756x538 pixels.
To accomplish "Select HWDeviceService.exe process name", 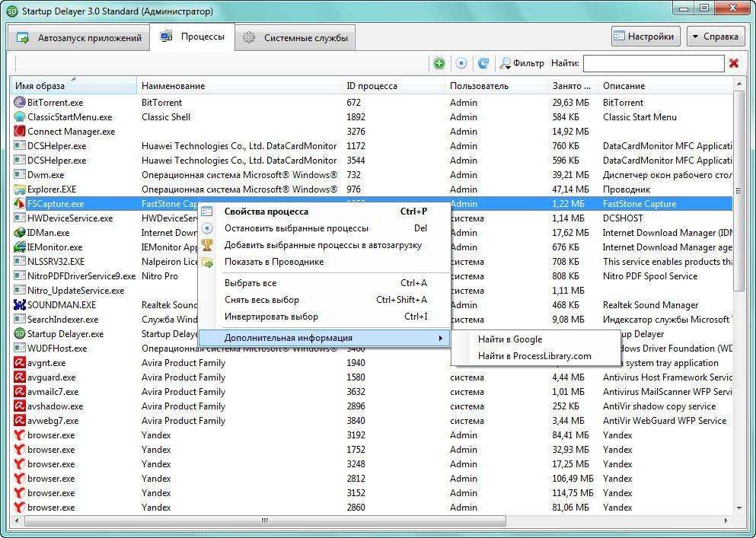I will (70, 218).
